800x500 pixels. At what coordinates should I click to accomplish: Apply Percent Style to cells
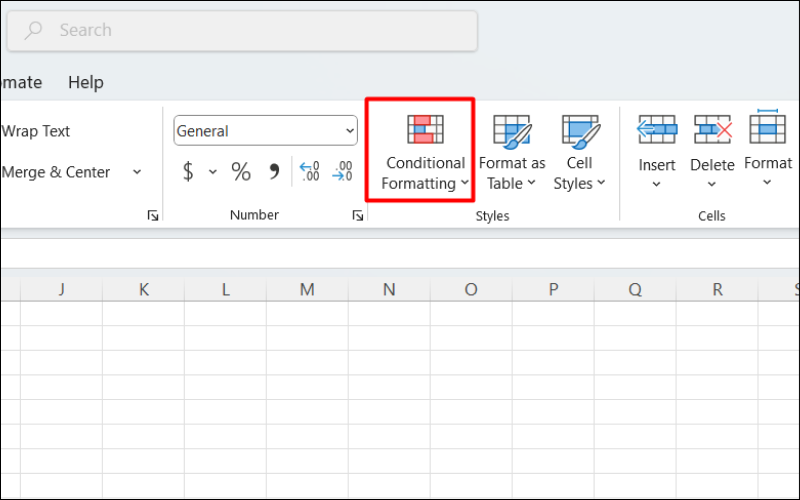pos(241,171)
